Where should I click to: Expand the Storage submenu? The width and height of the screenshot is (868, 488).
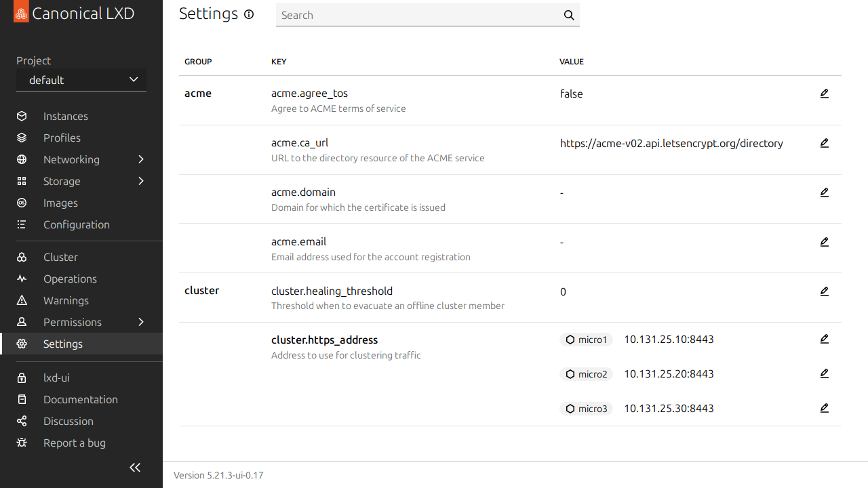pyautogui.click(x=141, y=181)
